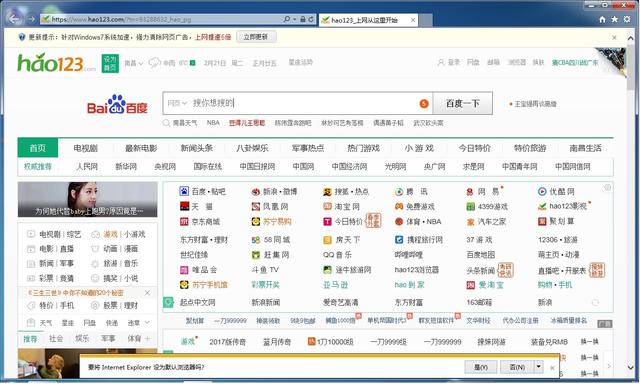Screen dimensions: 640x384
Task: Close the hao123 browser tab
Action: (413, 20)
